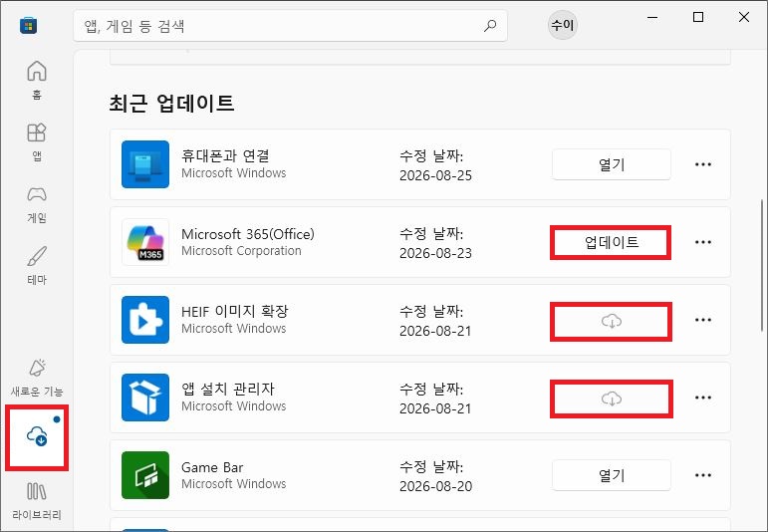The width and height of the screenshot is (768, 532).
Task: Open more options for 앱 설치 관리자
Action: [703, 398]
